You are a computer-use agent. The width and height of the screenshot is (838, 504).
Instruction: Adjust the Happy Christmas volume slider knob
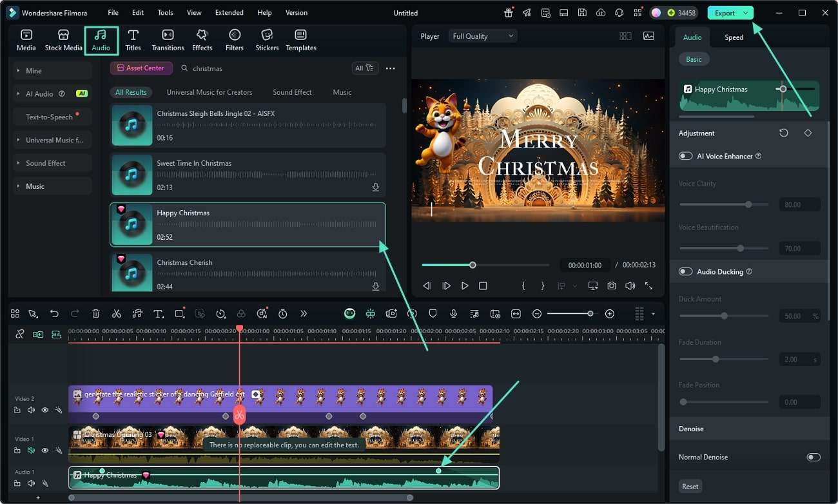tap(783, 89)
